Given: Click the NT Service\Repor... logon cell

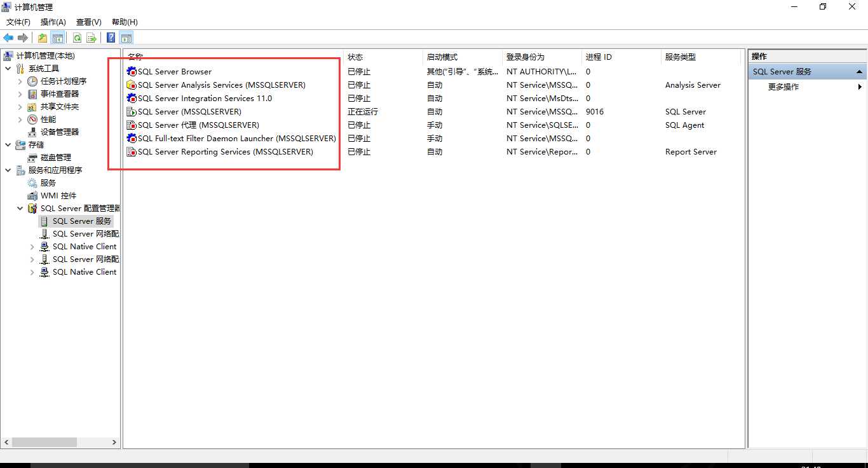Looking at the screenshot, I should pos(542,152).
